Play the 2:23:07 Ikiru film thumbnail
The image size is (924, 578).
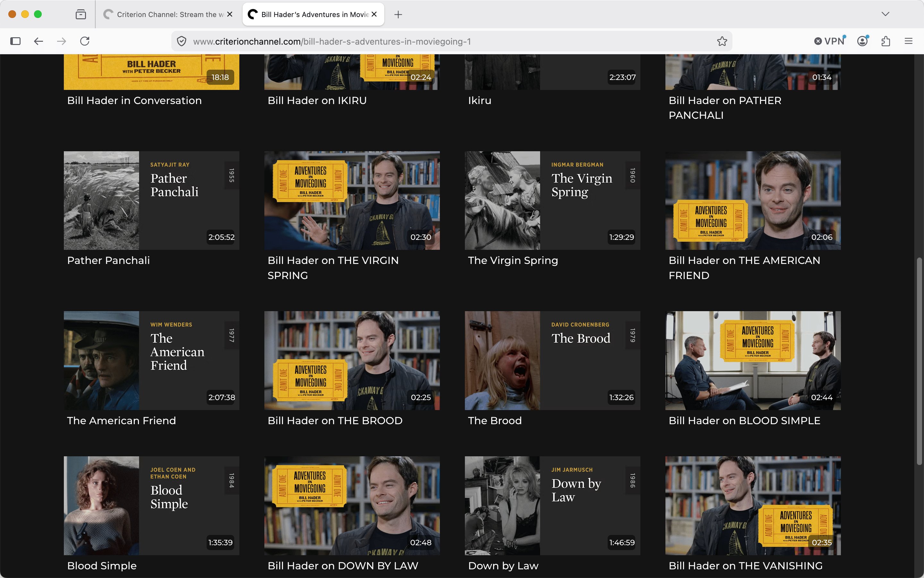click(x=552, y=72)
